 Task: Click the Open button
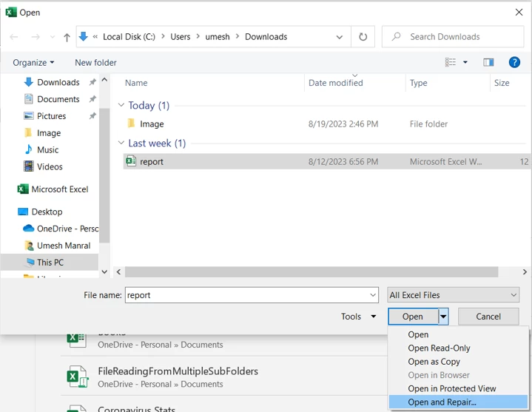point(413,317)
